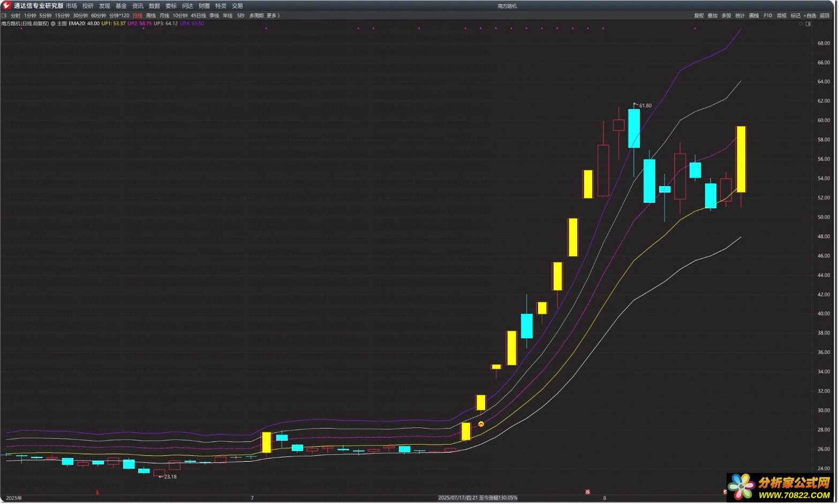Click the 南方路机 window title
The width and height of the screenshot is (839, 504).
pyautogui.click(x=507, y=6)
